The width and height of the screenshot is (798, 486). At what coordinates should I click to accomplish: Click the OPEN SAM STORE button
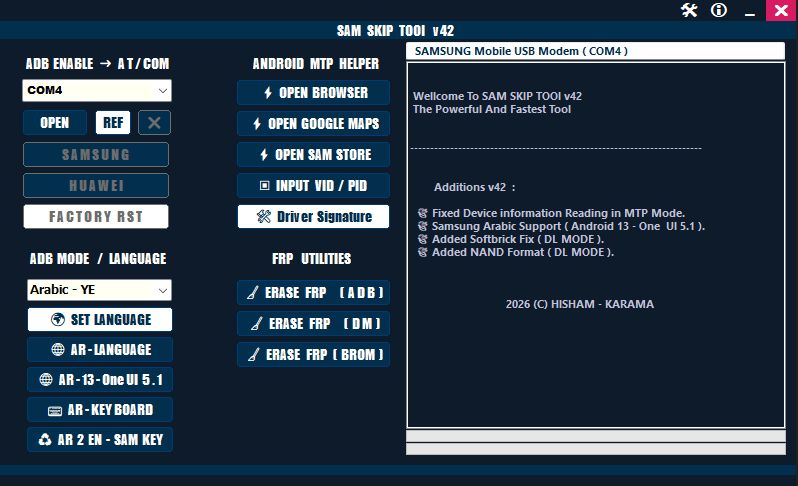click(x=314, y=155)
